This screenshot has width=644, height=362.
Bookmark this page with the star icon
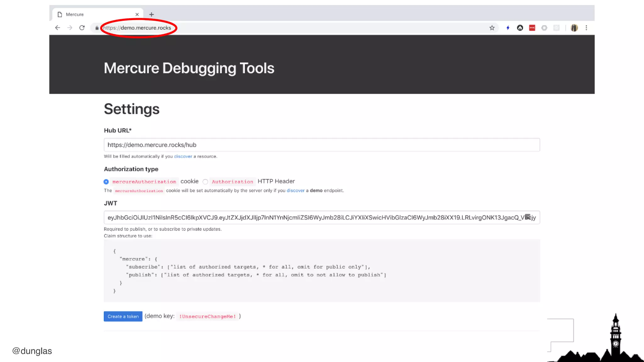tap(492, 28)
